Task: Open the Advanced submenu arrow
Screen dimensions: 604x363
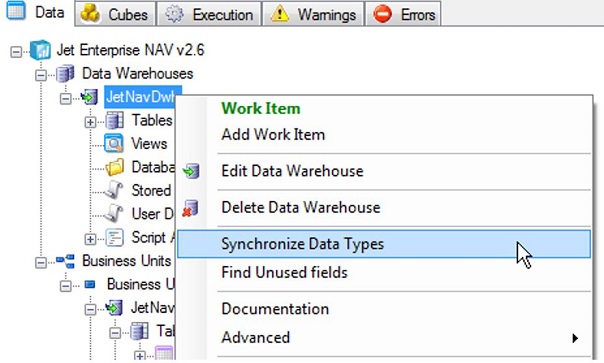Action: (575, 338)
